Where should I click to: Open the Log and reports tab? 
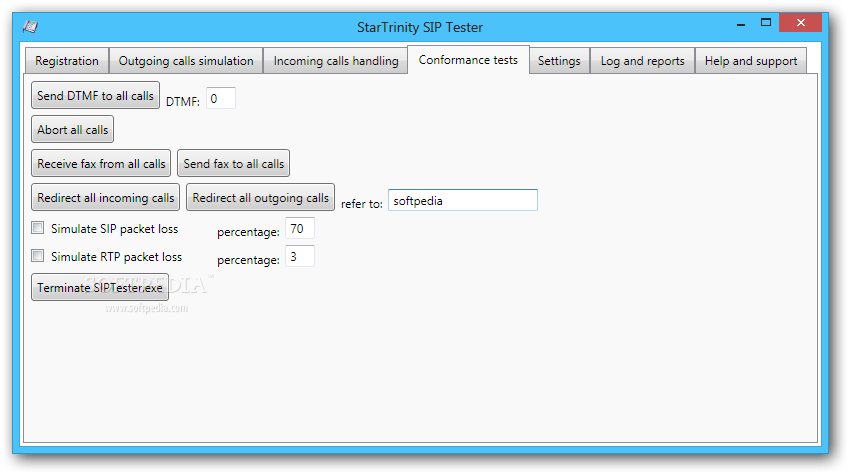pos(642,61)
